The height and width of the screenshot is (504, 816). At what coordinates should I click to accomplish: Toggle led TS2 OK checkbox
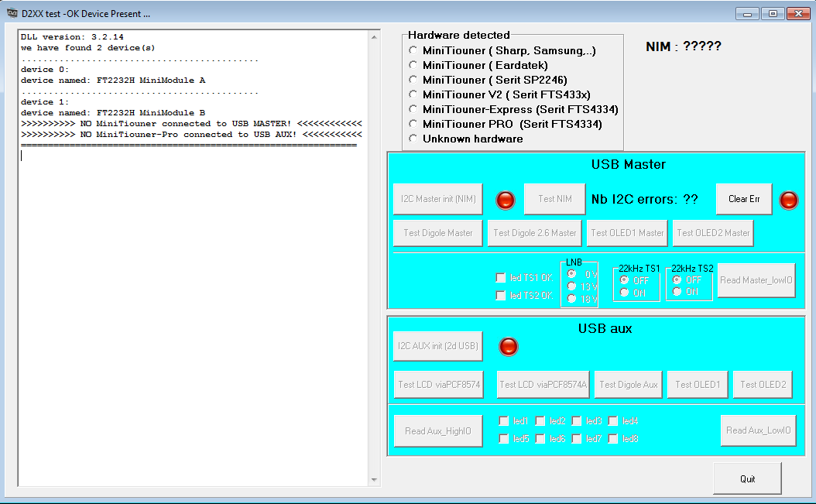tap(501, 296)
